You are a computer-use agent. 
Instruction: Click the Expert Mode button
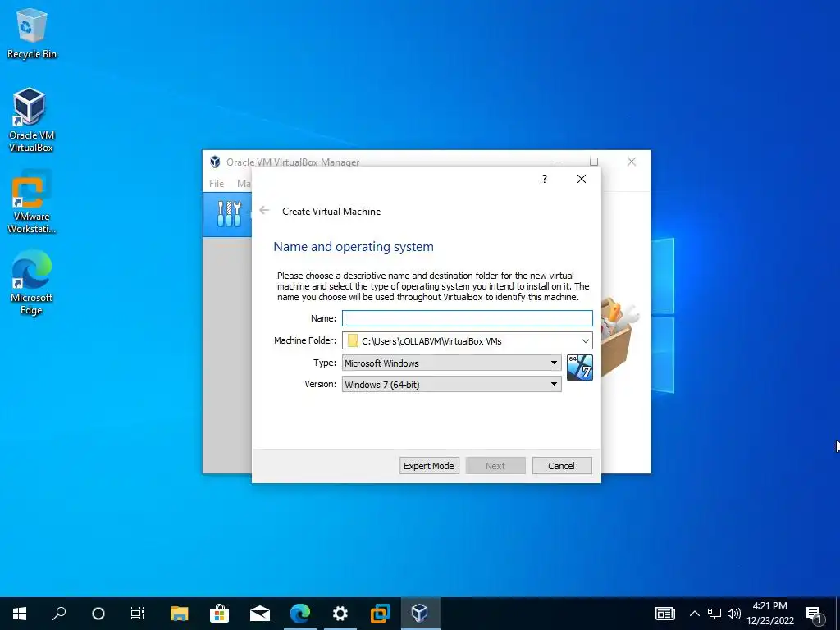tap(428, 466)
